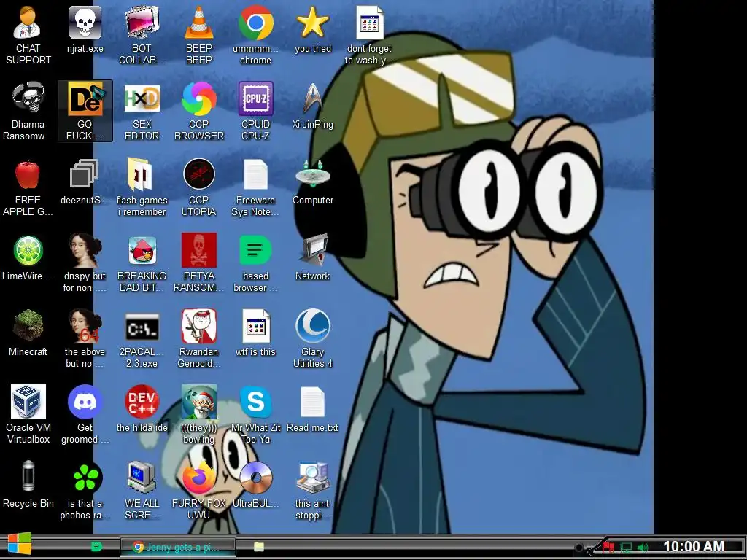The height and width of the screenshot is (560, 747).
Task: Open the HxD SEX EDITOR icon
Action: click(142, 112)
